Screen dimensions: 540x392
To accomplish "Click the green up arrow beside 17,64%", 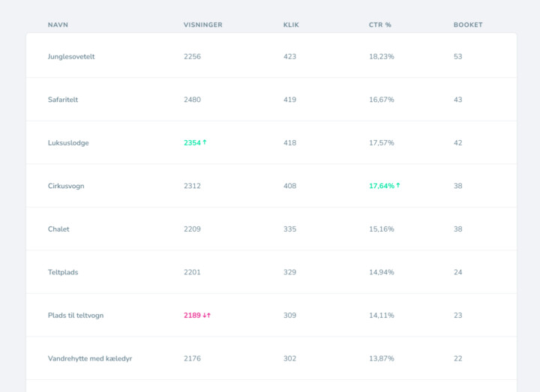I will click(x=398, y=185).
